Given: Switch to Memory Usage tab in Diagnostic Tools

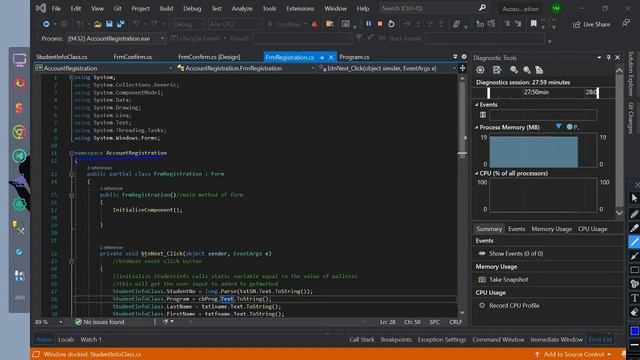Looking at the screenshot, I should point(551,229).
